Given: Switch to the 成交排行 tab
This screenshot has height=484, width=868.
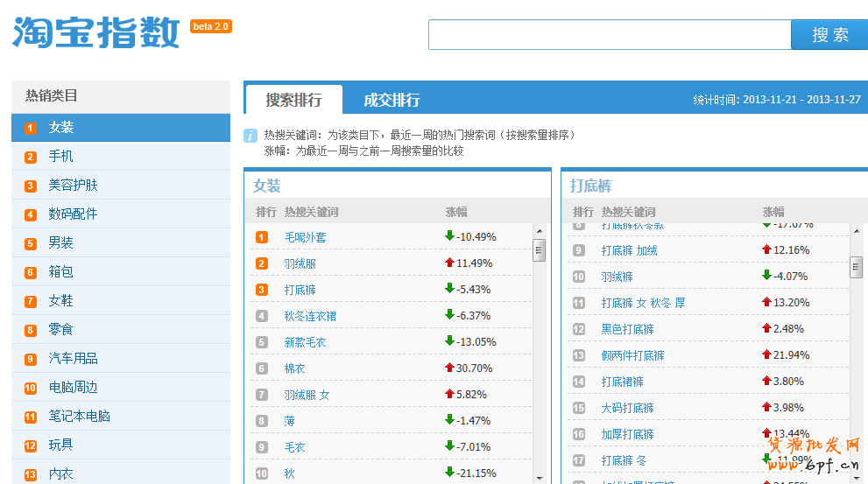Looking at the screenshot, I should pyautogui.click(x=392, y=100).
